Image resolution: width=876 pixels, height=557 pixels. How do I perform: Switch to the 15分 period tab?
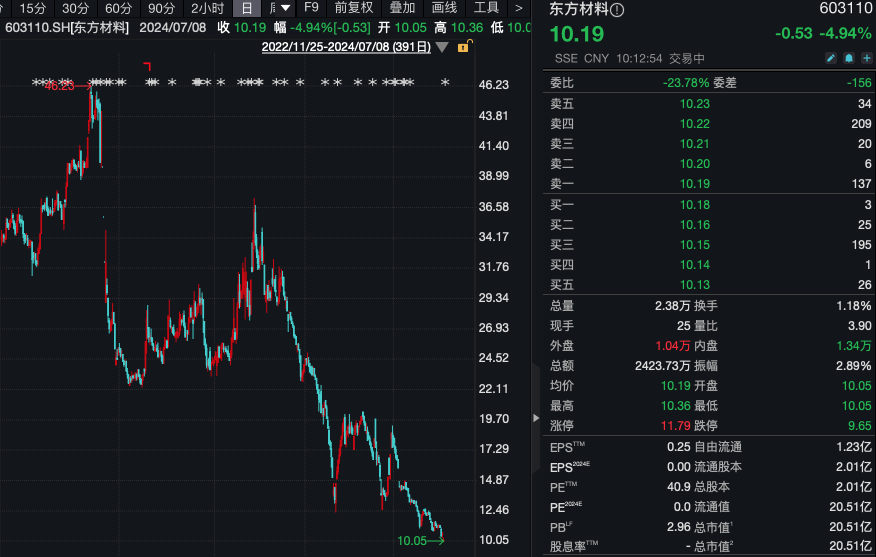32,8
